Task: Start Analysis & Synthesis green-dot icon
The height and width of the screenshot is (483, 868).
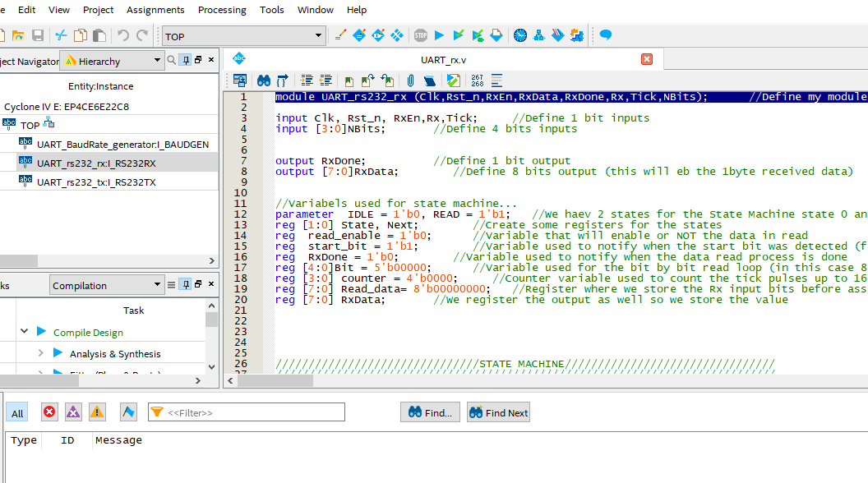Action: [478, 35]
